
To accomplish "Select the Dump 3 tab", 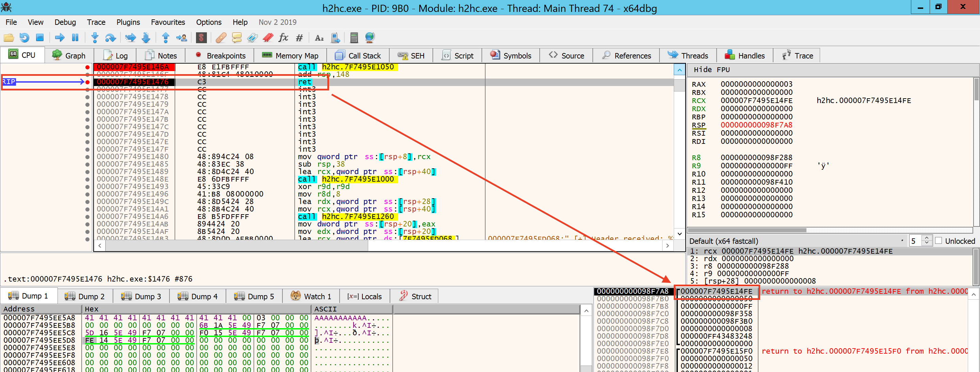I will pyautogui.click(x=141, y=297).
